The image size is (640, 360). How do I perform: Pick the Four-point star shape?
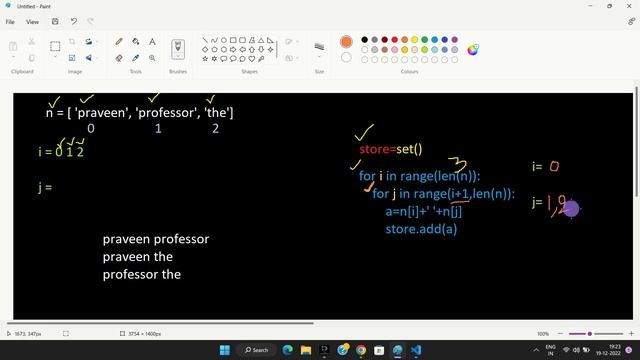point(270,49)
